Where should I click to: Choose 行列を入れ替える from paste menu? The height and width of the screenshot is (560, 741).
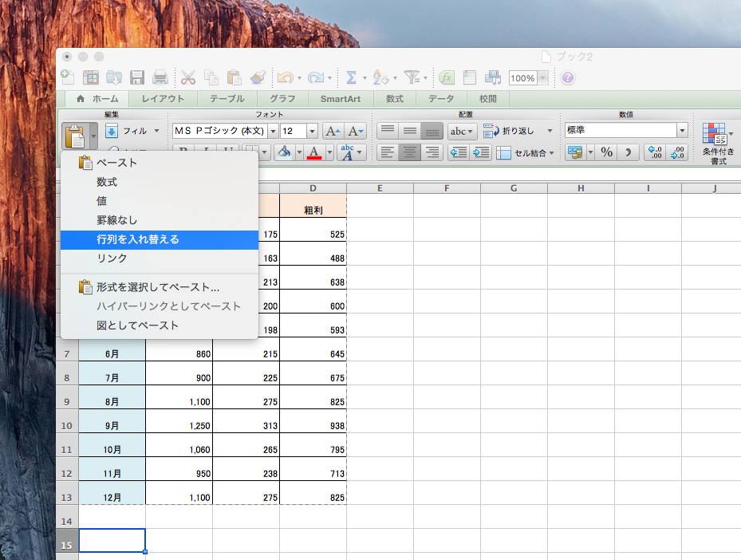pyautogui.click(x=160, y=239)
